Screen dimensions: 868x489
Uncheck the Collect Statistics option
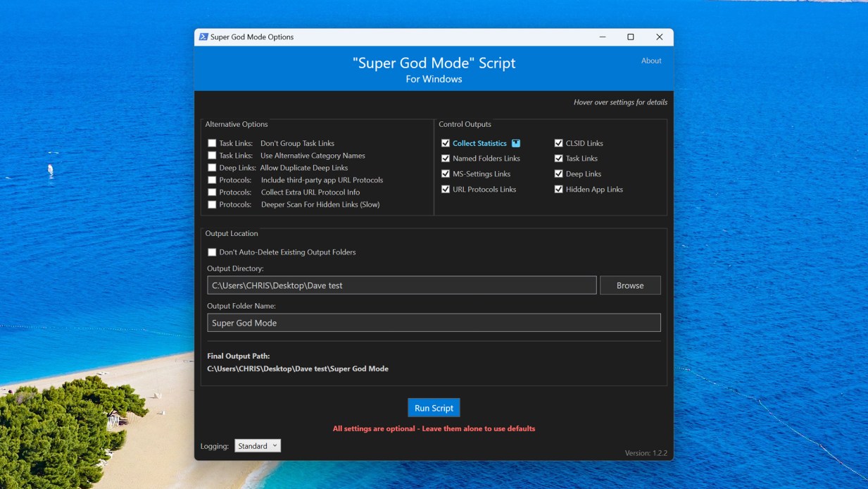click(x=446, y=143)
